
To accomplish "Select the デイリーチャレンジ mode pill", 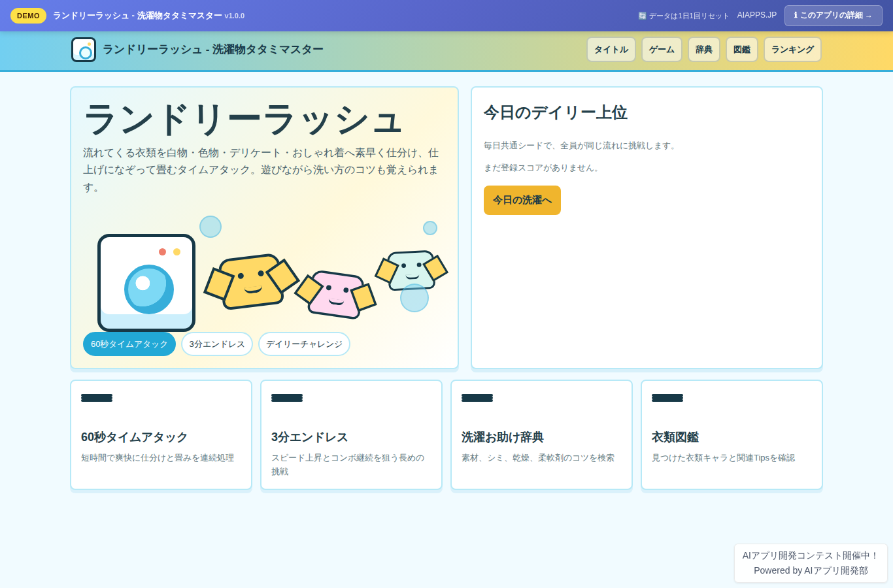I will 304,344.
